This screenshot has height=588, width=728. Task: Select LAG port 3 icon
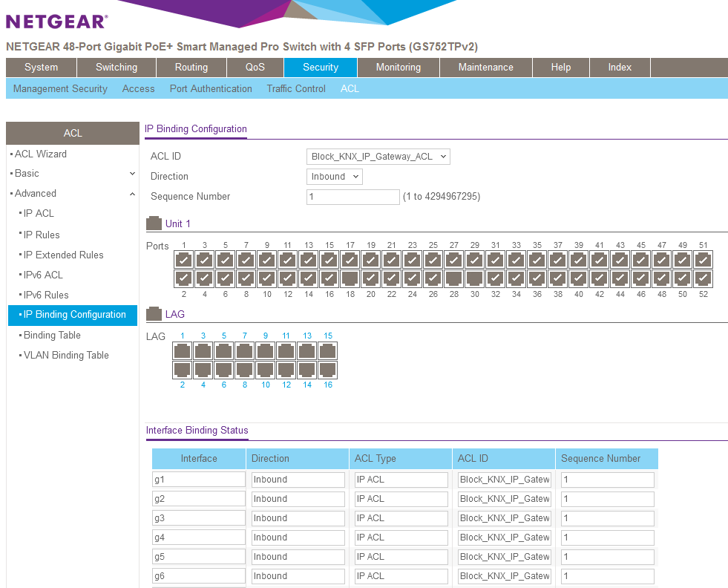tap(203, 350)
